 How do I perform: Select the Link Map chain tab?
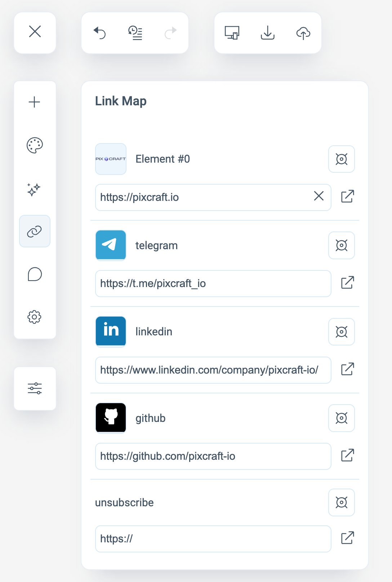click(35, 232)
